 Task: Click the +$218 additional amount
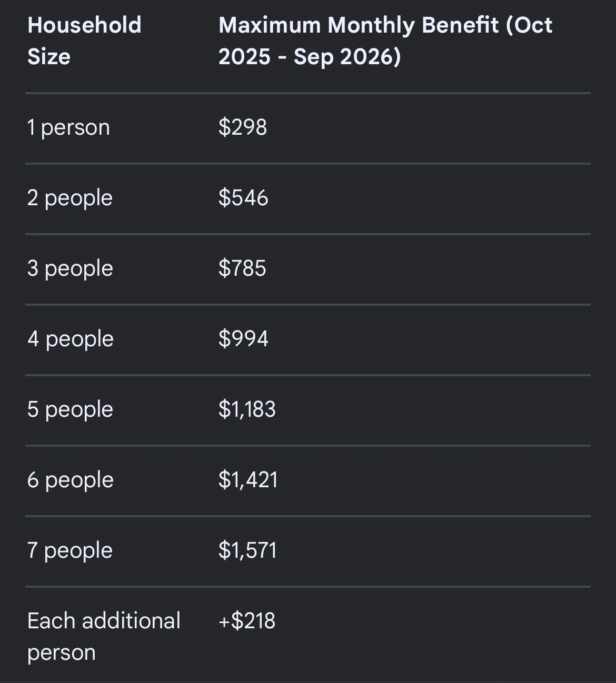click(247, 621)
